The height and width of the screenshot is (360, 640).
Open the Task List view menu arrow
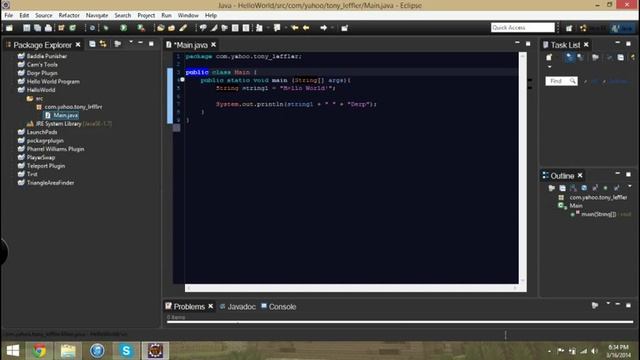[549, 67]
